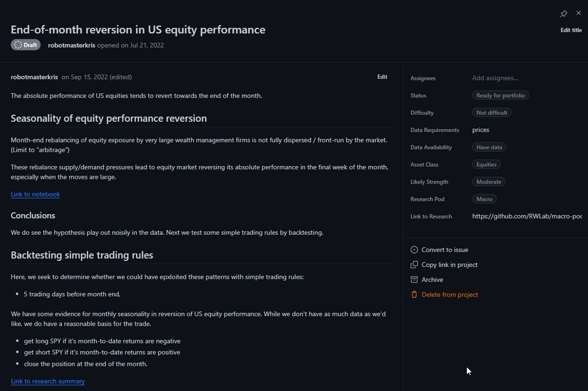Edit the draft description body
588x391 pixels.
coord(382,77)
